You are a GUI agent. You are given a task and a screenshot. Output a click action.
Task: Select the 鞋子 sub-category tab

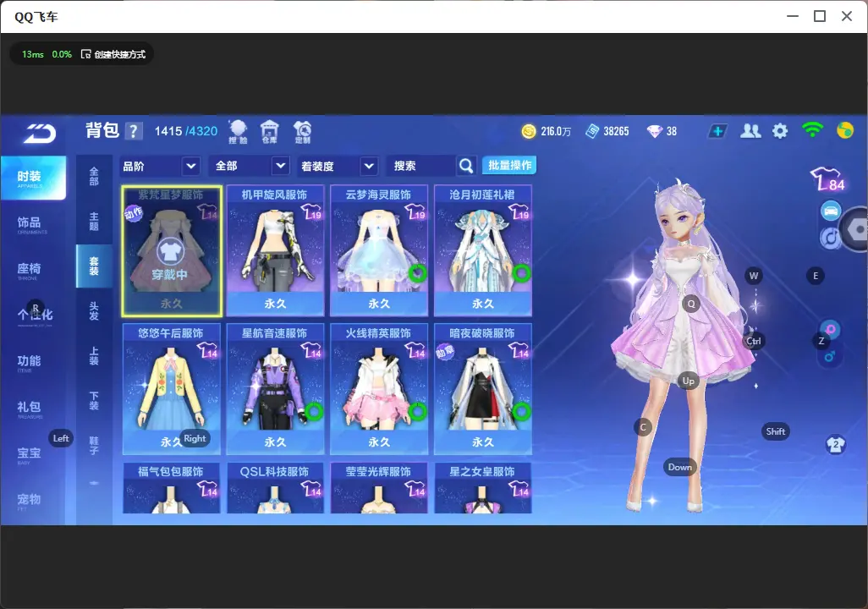tap(94, 446)
